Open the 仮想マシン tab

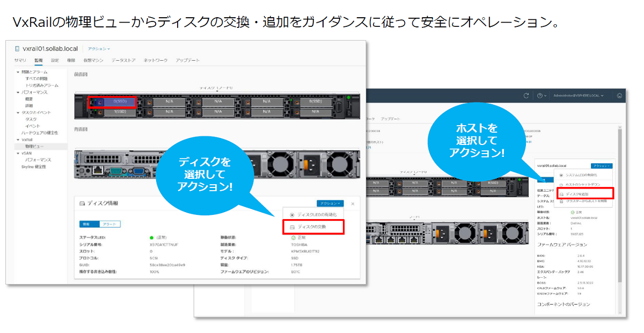coord(93,60)
